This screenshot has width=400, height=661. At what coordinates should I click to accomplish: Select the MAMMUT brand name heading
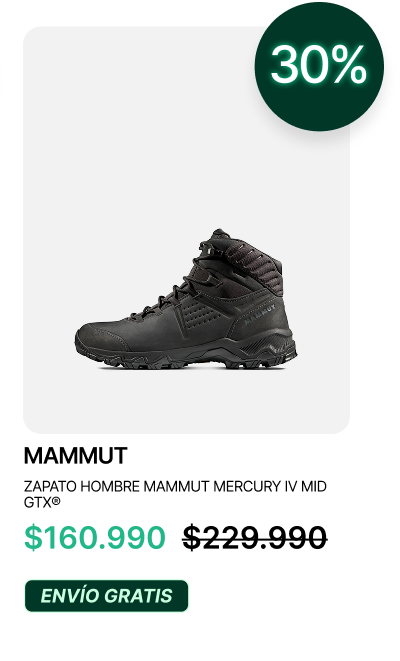click(x=75, y=456)
